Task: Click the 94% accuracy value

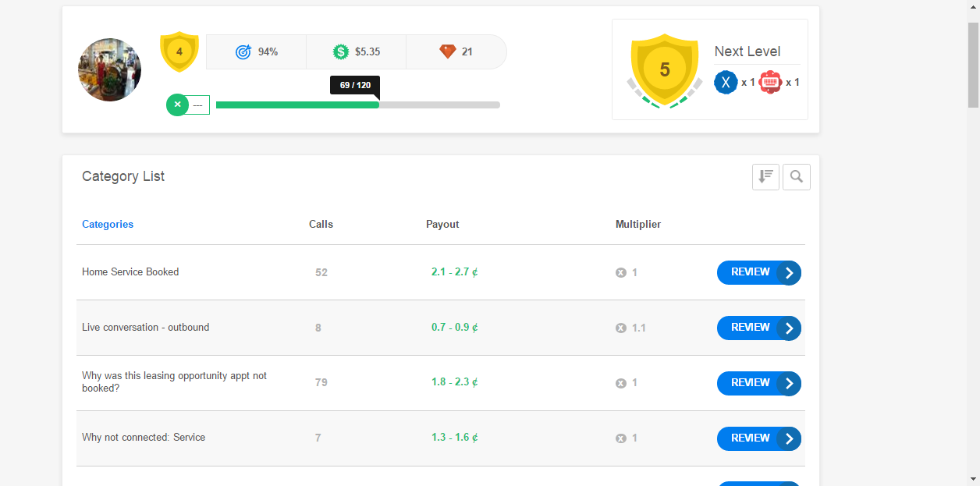Action: [x=268, y=52]
